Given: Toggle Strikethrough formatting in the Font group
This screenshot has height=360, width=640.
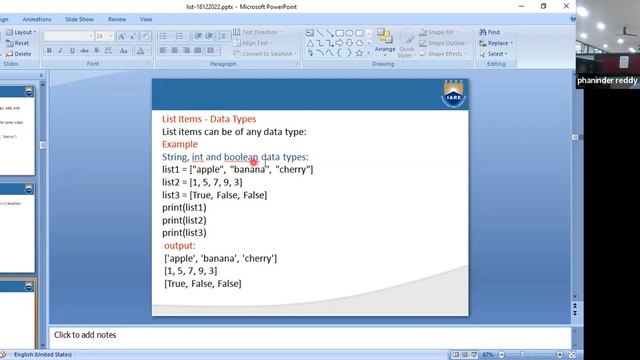Looking at the screenshot, I should tap(84, 51).
